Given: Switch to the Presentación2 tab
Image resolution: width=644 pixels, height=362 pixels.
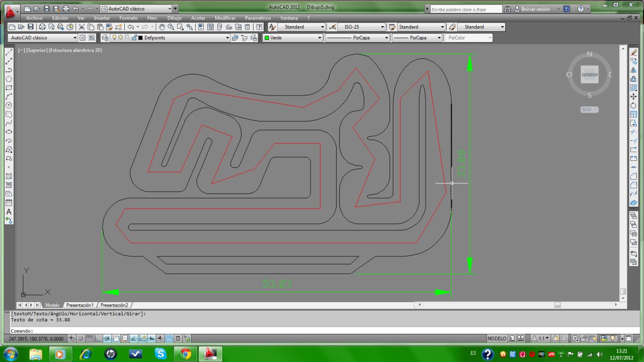Looking at the screenshot, I should tap(114, 305).
